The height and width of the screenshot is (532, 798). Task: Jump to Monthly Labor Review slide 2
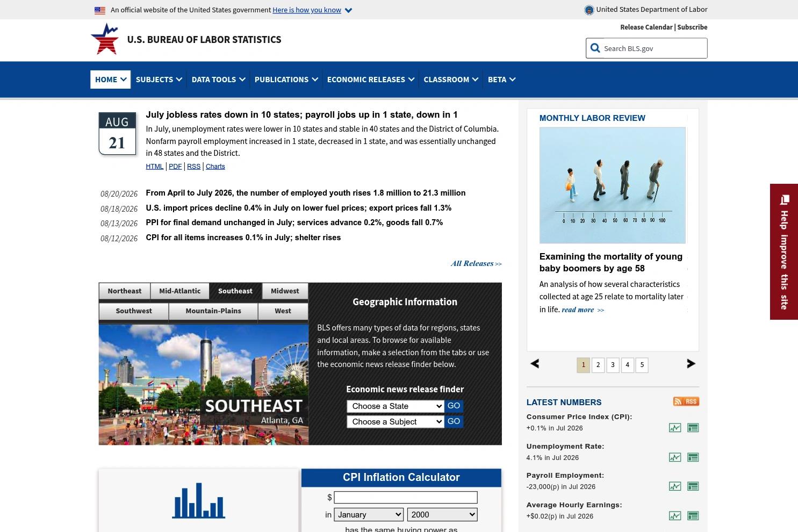[x=598, y=365]
